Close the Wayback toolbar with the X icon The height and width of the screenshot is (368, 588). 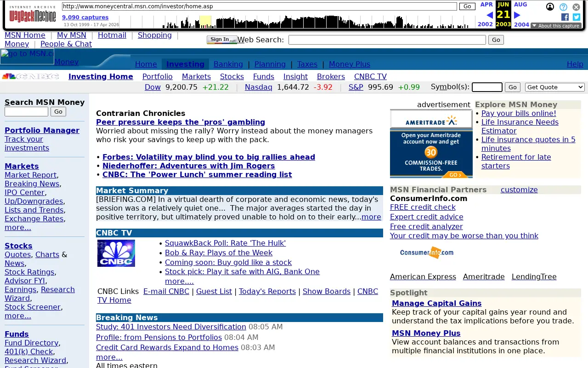[576, 7]
